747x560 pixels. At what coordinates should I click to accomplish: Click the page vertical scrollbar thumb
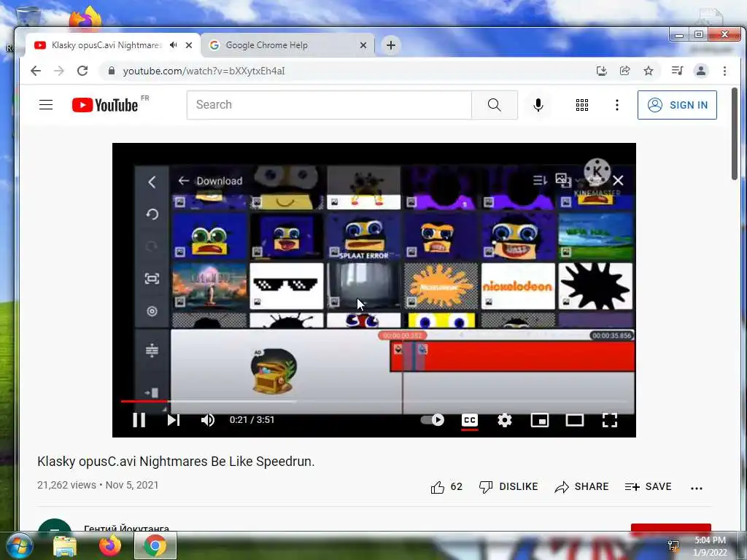click(x=734, y=134)
